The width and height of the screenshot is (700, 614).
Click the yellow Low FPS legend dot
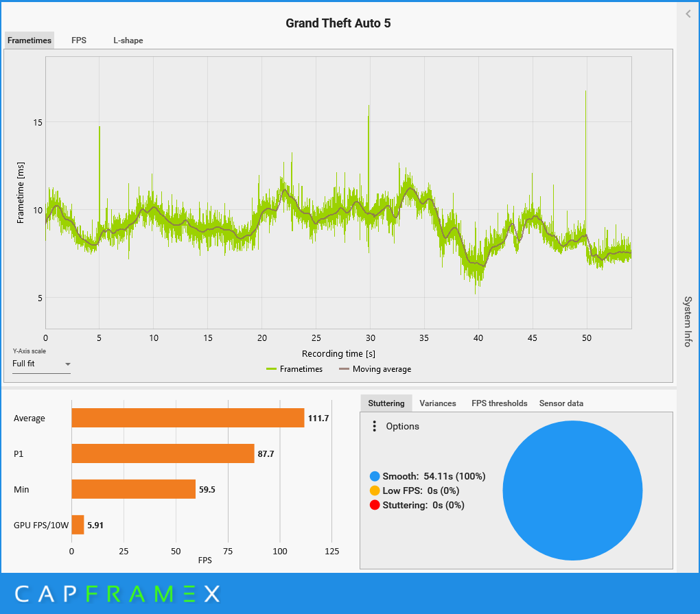(375, 491)
